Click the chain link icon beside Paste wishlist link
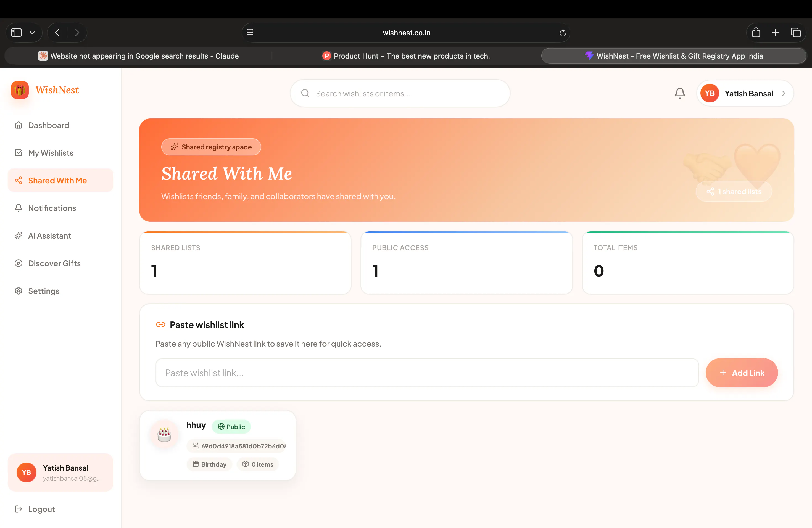The image size is (812, 528). (160, 325)
